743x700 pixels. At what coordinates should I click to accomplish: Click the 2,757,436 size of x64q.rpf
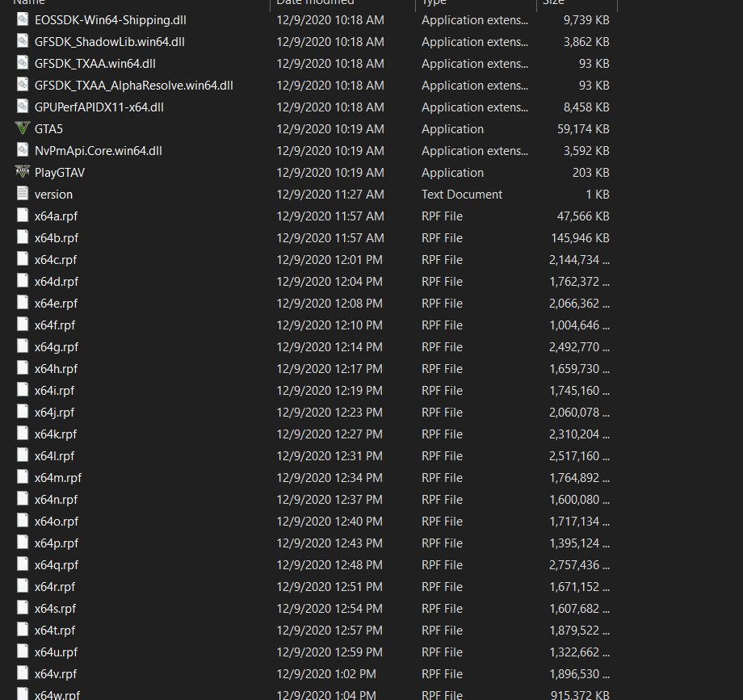[580, 565]
